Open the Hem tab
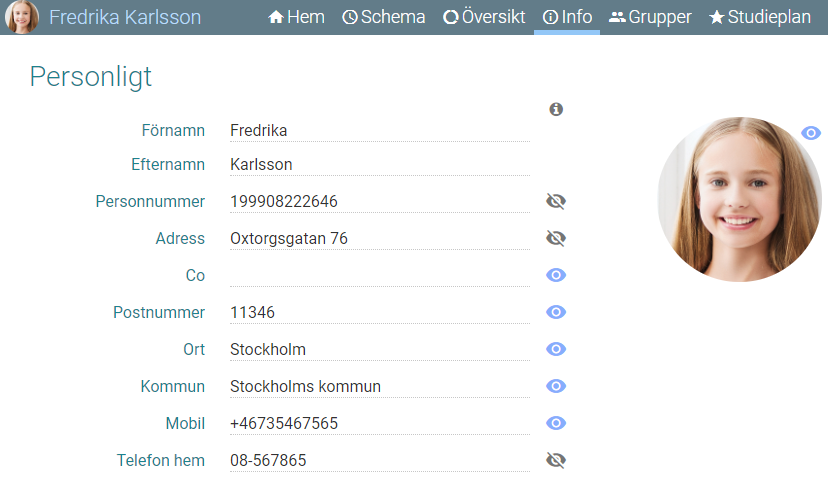This screenshot has height=499, width=828. click(x=296, y=17)
